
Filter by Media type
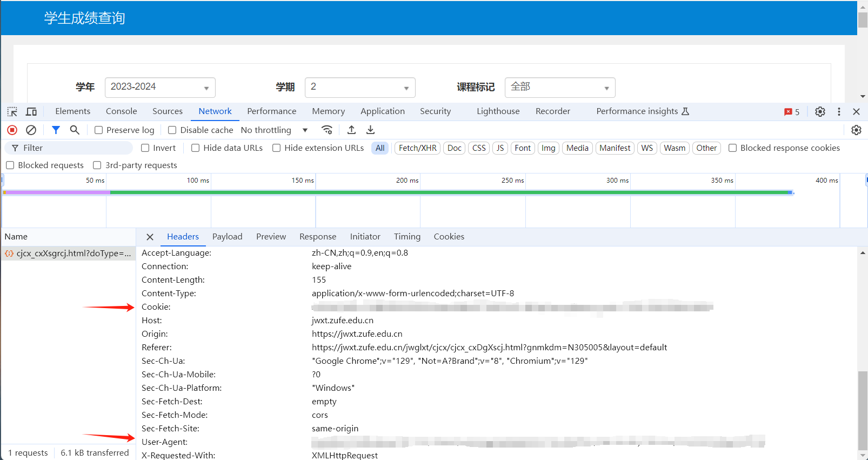577,148
